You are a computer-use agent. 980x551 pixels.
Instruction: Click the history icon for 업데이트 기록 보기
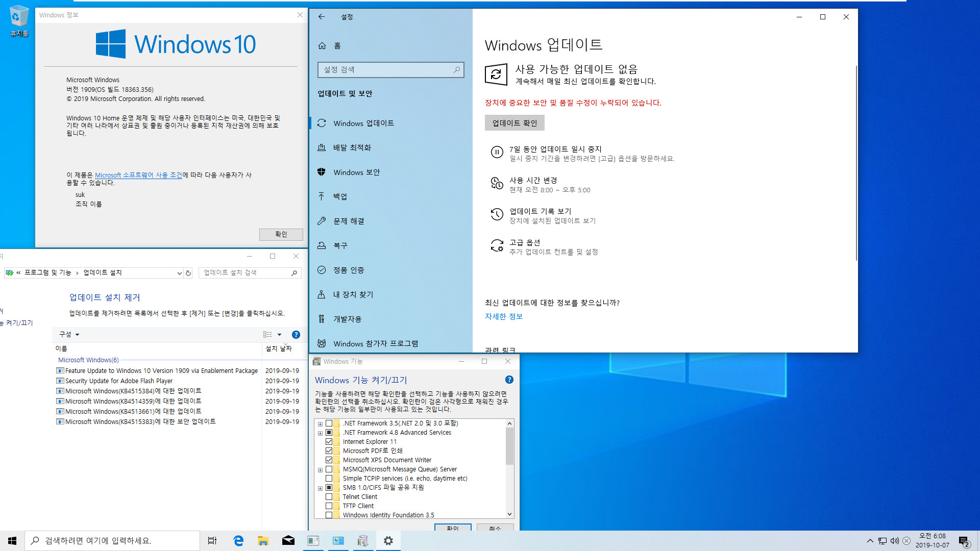(497, 214)
